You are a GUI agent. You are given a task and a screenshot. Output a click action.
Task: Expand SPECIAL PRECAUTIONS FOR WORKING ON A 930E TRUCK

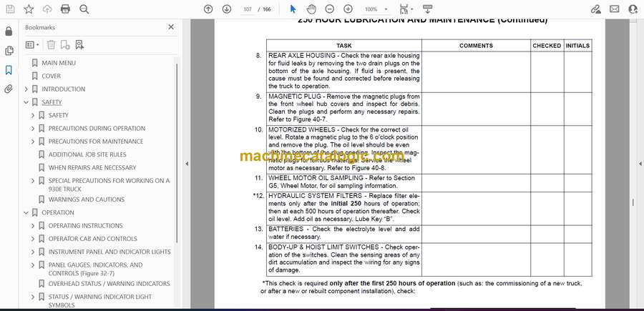(x=33, y=181)
